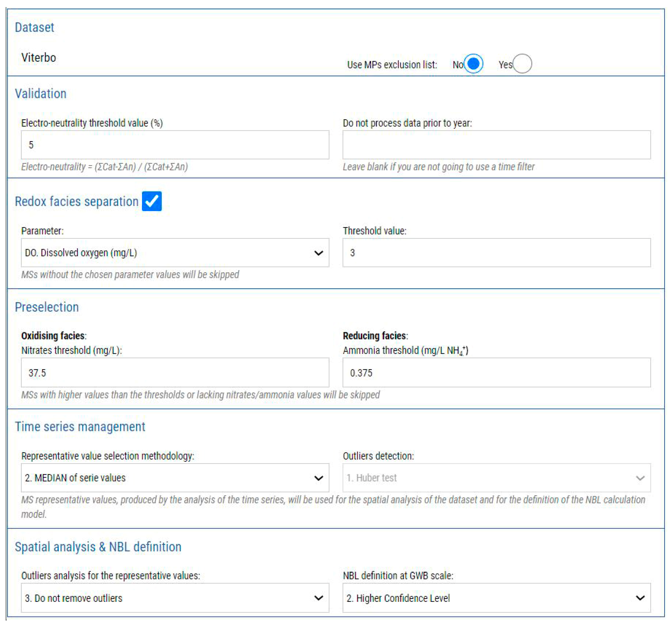Image resolution: width=672 pixels, height=625 pixels.
Task: Click the Time series management heading
Action: click(80, 427)
